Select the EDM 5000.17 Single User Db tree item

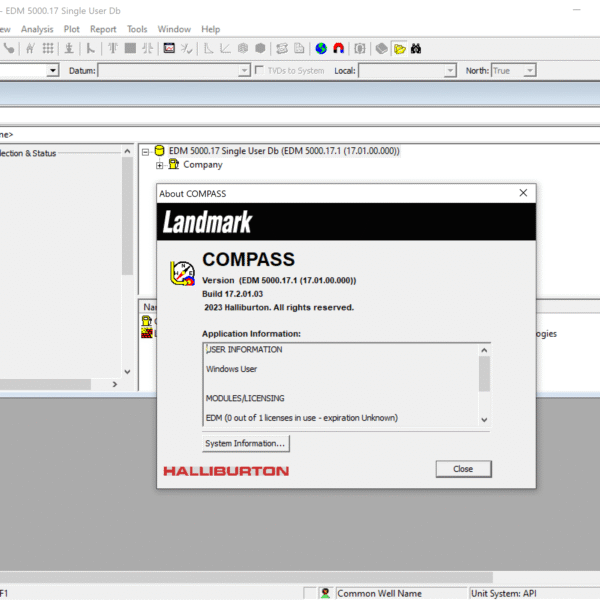click(x=284, y=151)
